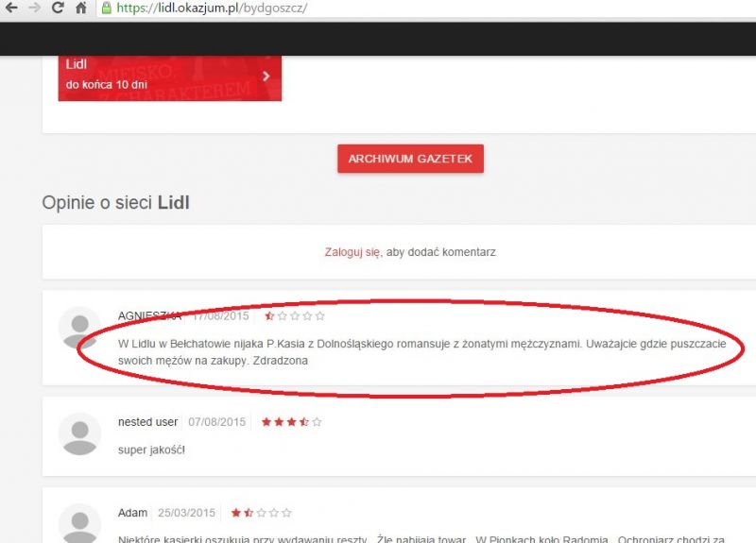Image resolution: width=756 pixels, height=543 pixels.
Task: Click the 'Opinie o sieci Lidl' heading
Action: coord(115,202)
